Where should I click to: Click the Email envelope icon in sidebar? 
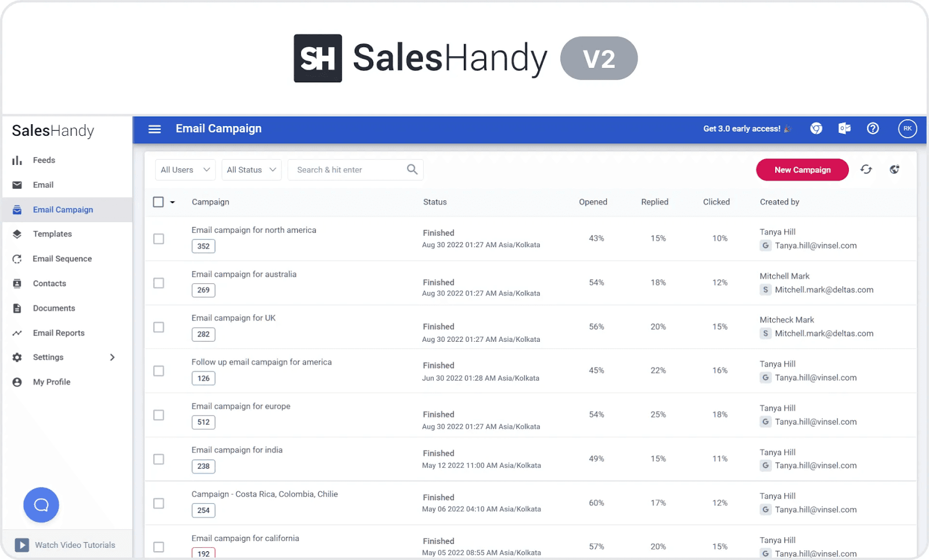pos(17,185)
